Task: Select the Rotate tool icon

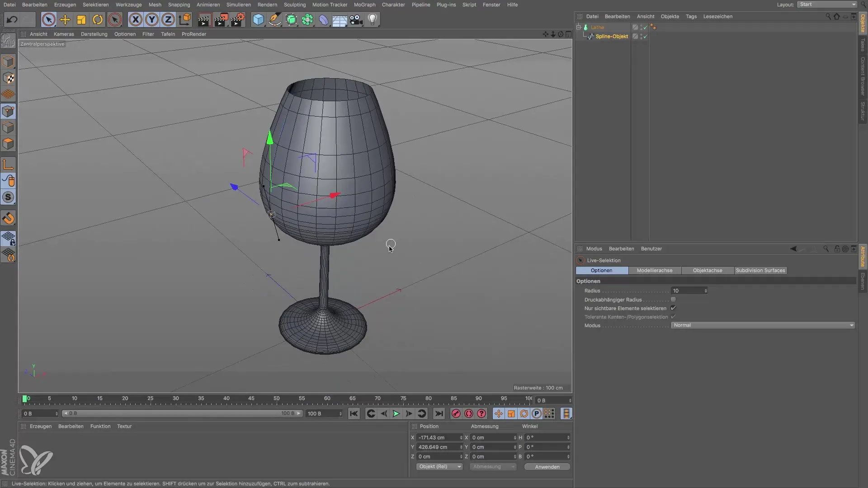Action: [x=98, y=20]
